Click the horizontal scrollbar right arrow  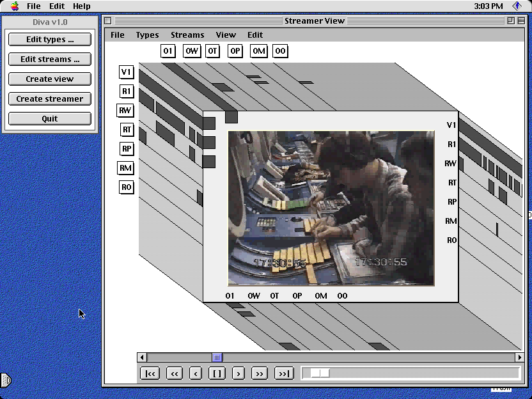pyautogui.click(x=519, y=357)
